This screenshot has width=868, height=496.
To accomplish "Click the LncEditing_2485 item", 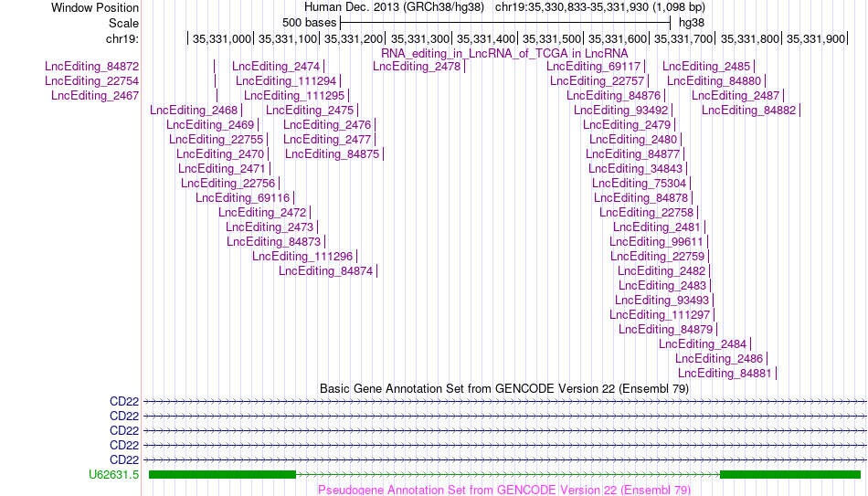I will tap(706, 67).
